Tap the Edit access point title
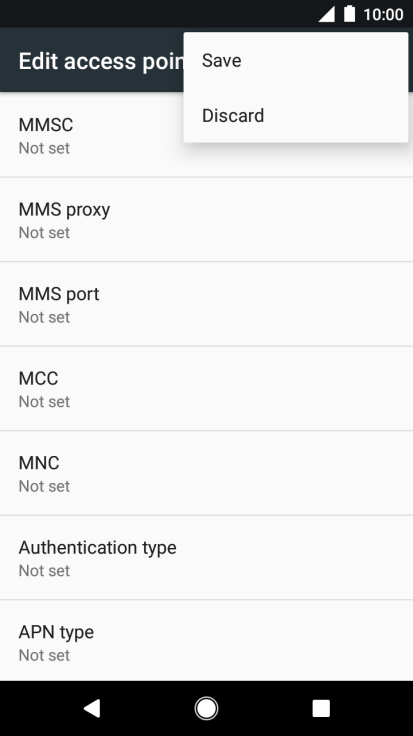This screenshot has width=413, height=736. [x=101, y=61]
